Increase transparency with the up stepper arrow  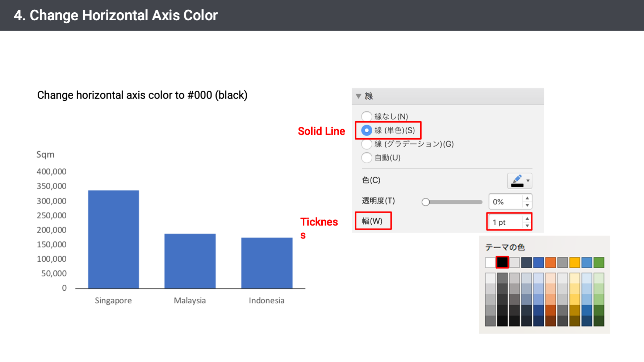(527, 198)
